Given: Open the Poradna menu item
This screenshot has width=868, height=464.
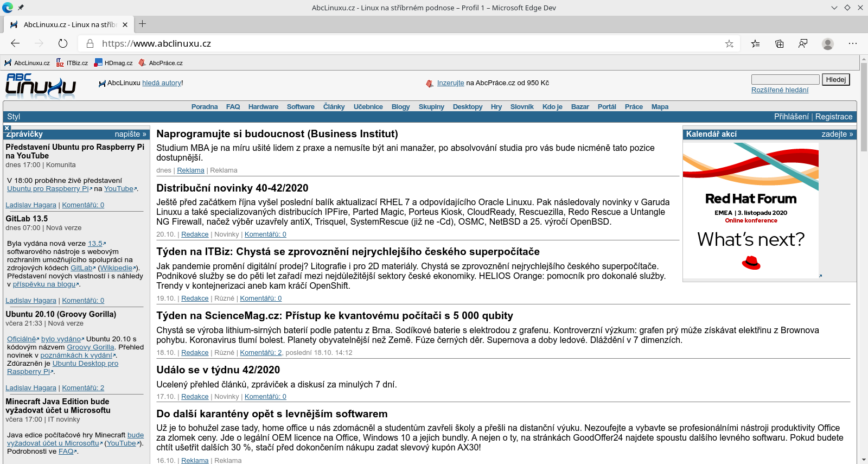Looking at the screenshot, I should (205, 107).
